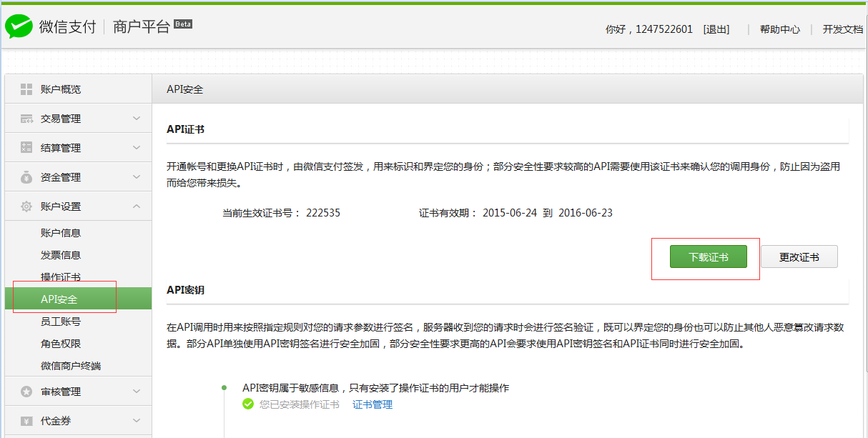Click the 商户平台 title text
This screenshot has width=868, height=438.
click(x=142, y=27)
